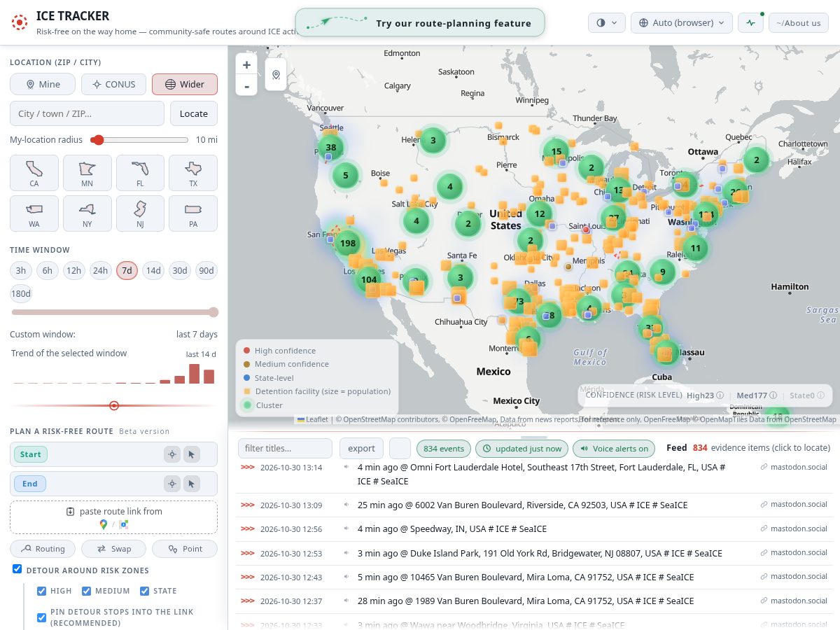Zoom out on the map

point(246,86)
